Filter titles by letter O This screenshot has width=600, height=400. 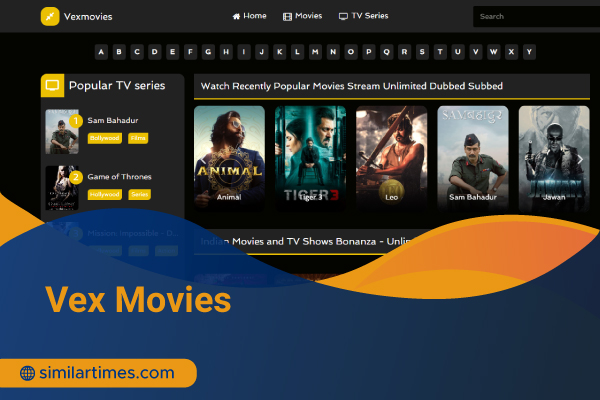(351, 52)
